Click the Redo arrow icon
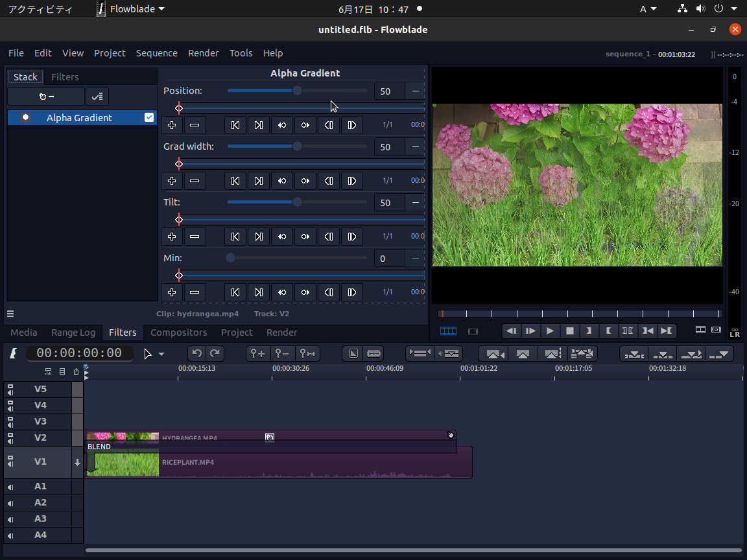This screenshot has height=560, width=747. [215, 353]
